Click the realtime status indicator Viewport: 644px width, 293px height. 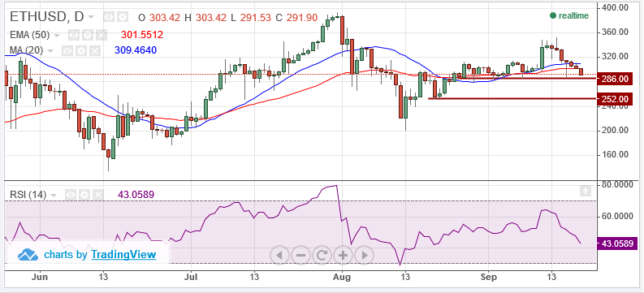pyautogui.click(x=568, y=15)
